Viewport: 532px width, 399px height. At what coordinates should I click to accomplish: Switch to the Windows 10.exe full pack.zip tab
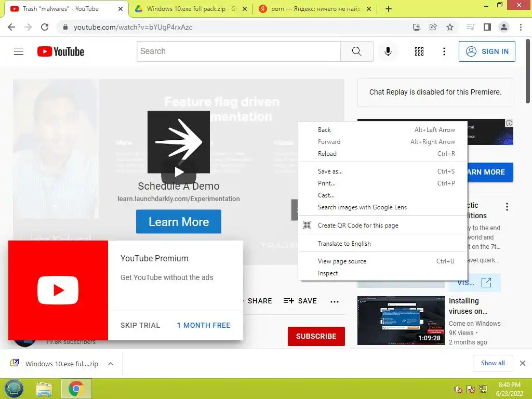191,9
